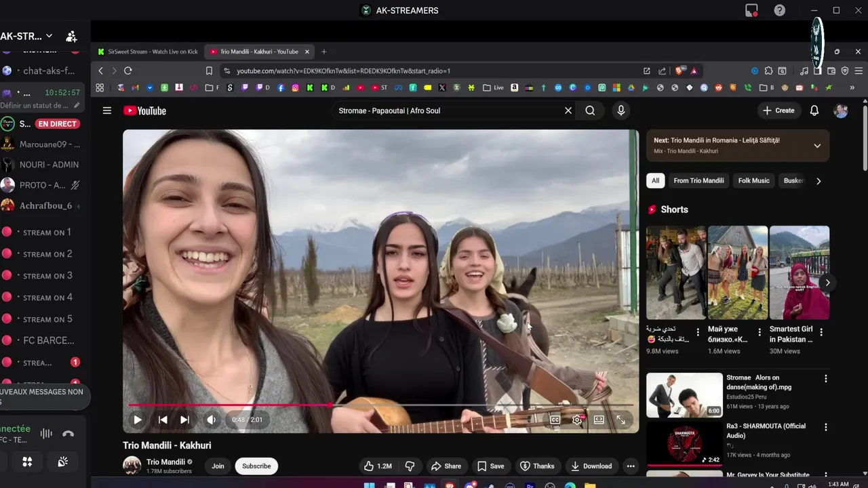Viewport: 868px width, 488px height.
Task: Open Trio Mandili channel name link
Action: point(165,462)
